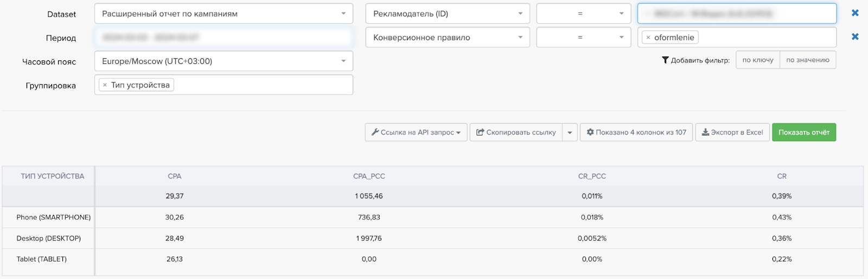This screenshot has height=279, width=868.
Task: Change the operator for Конверсионное правило filter
Action: point(583,37)
